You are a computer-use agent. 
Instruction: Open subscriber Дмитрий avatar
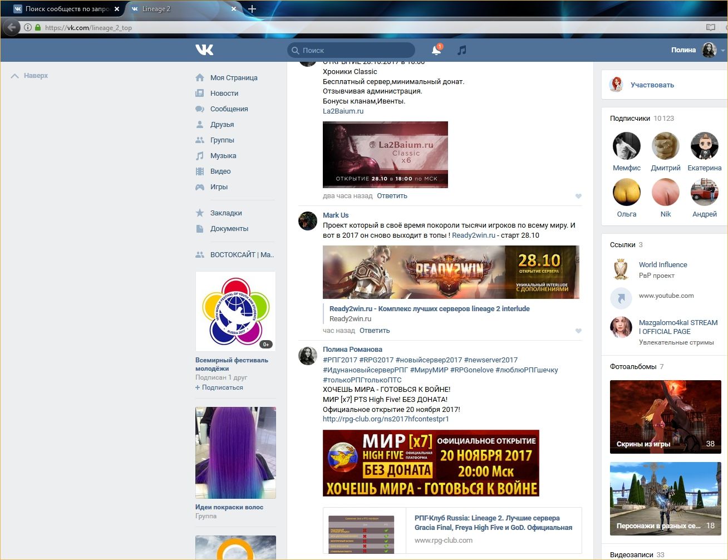click(666, 146)
